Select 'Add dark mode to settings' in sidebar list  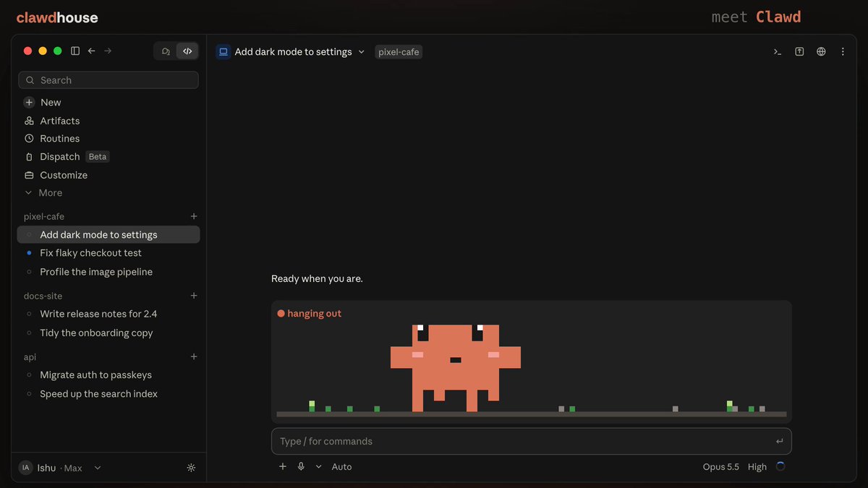(109, 234)
